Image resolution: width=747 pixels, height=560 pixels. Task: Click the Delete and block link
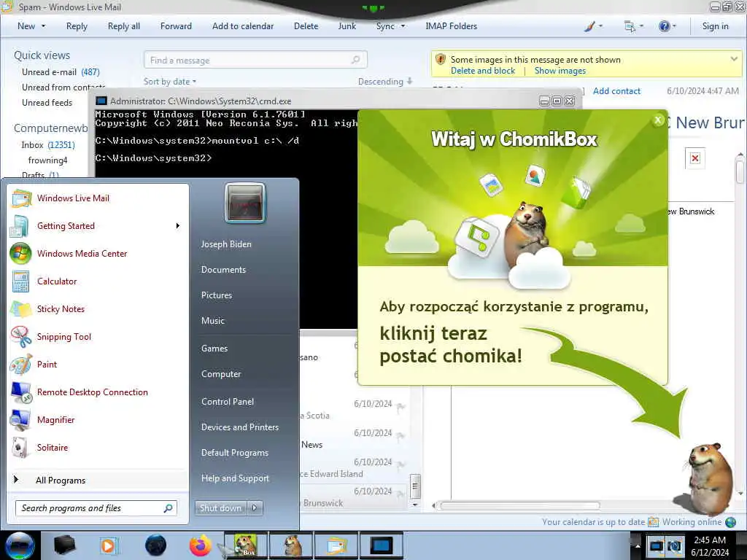point(483,71)
